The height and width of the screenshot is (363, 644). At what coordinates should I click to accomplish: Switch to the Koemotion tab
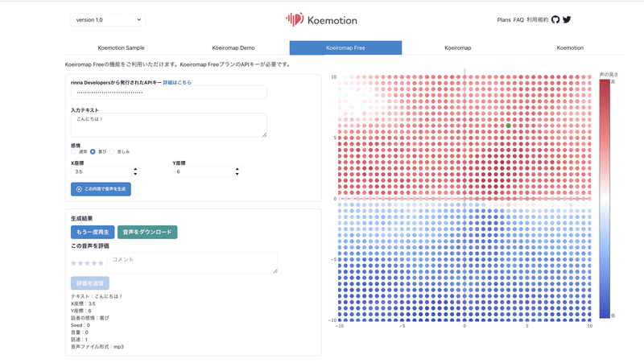pyautogui.click(x=570, y=47)
